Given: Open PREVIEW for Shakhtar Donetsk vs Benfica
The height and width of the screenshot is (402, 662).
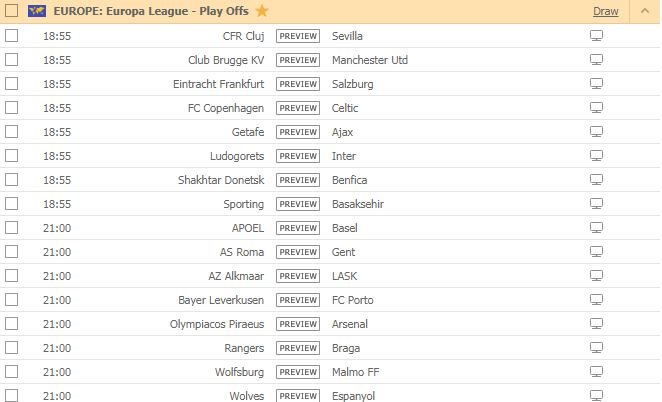Looking at the screenshot, I should [298, 180].
